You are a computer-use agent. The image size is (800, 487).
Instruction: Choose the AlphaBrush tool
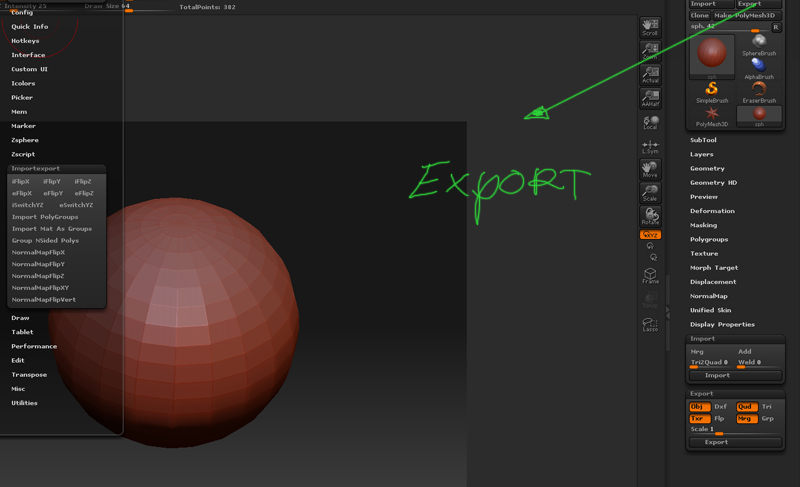click(x=759, y=69)
